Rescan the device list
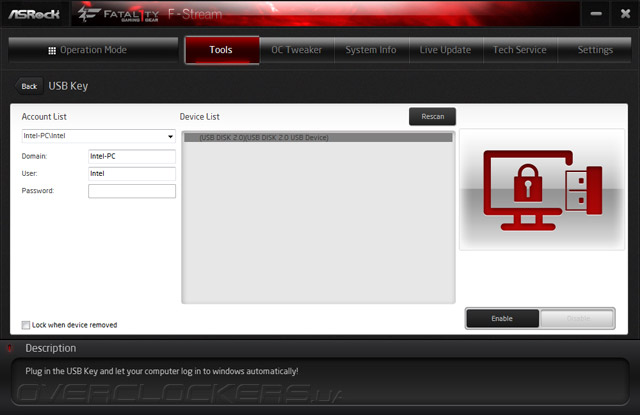 pos(432,116)
